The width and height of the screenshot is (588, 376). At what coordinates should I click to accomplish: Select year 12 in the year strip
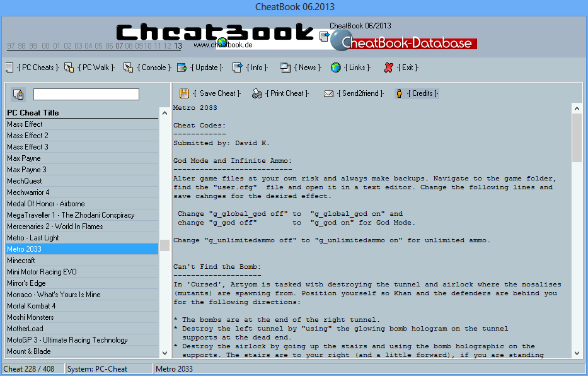click(167, 46)
